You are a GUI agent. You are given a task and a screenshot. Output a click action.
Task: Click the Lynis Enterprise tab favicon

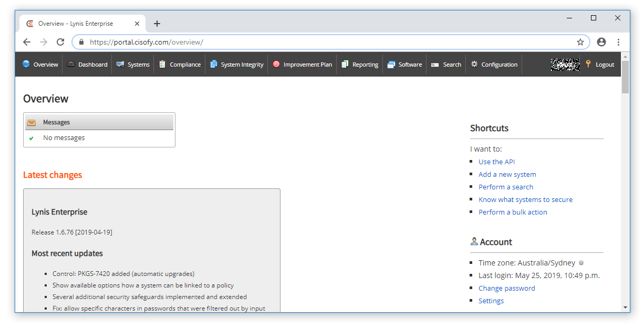click(30, 24)
